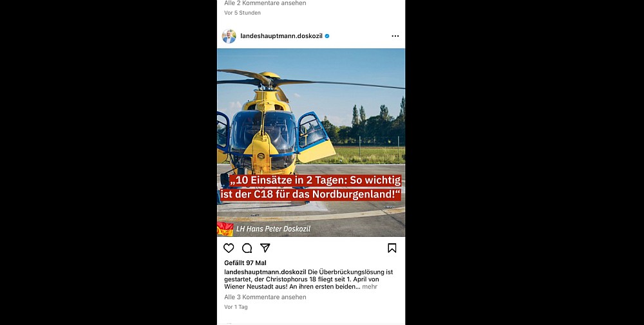Save post with bookmark icon

[392, 248]
